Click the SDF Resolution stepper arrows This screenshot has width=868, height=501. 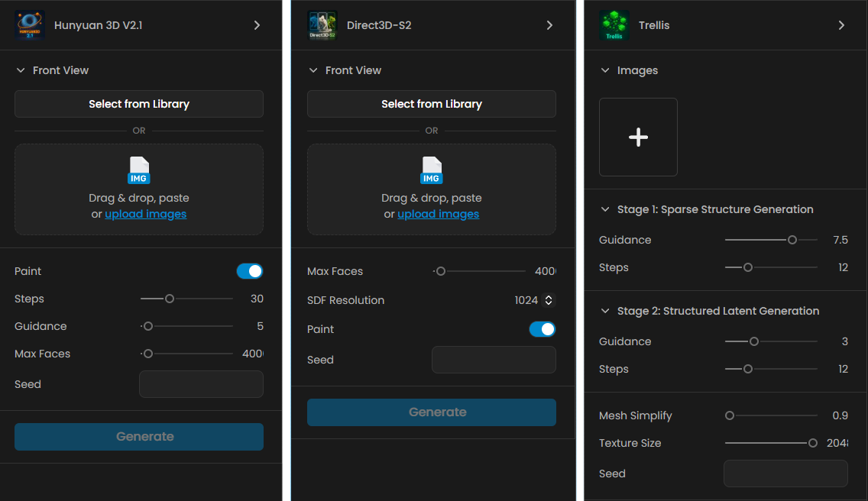pos(549,300)
